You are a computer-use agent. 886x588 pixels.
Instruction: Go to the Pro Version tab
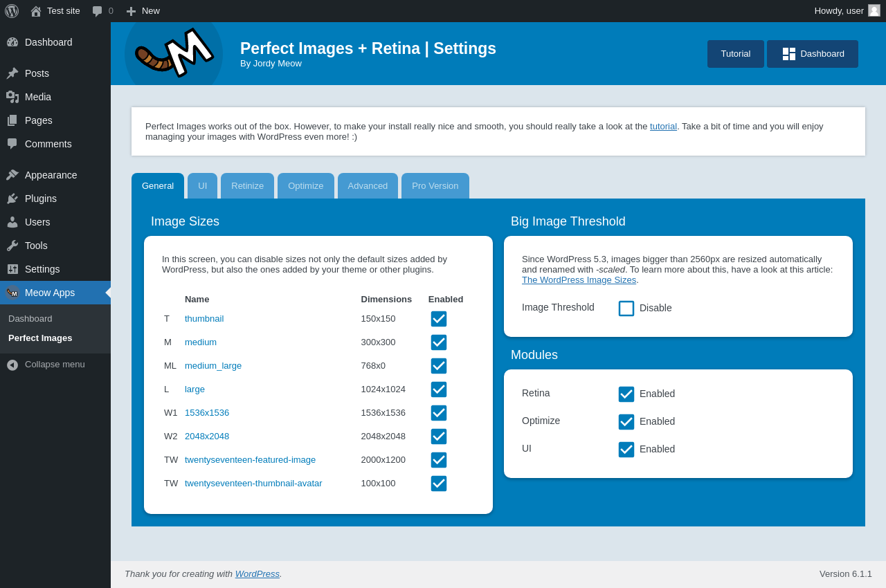pos(435,186)
